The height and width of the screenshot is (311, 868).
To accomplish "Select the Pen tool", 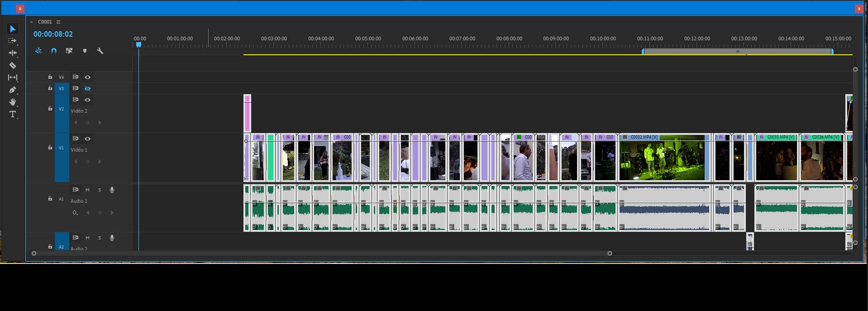I will pos(13,90).
